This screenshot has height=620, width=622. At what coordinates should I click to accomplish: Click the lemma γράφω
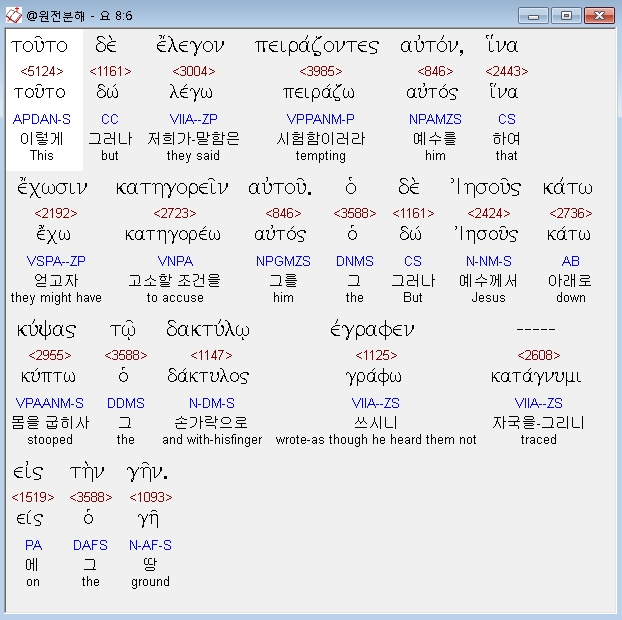tap(374, 377)
